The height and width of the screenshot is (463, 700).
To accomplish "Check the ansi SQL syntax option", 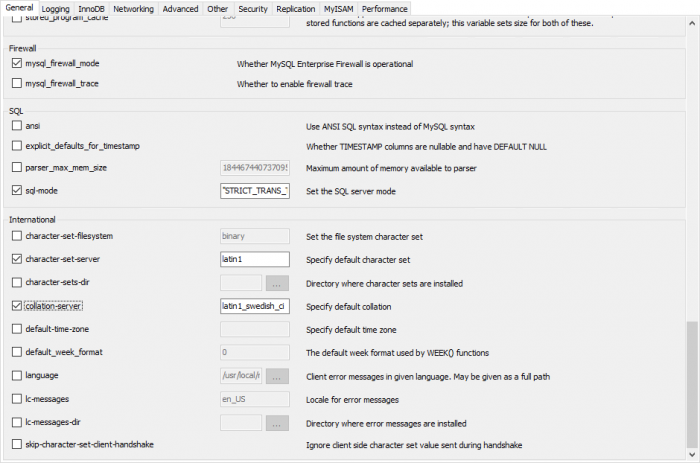I will pos(16,126).
